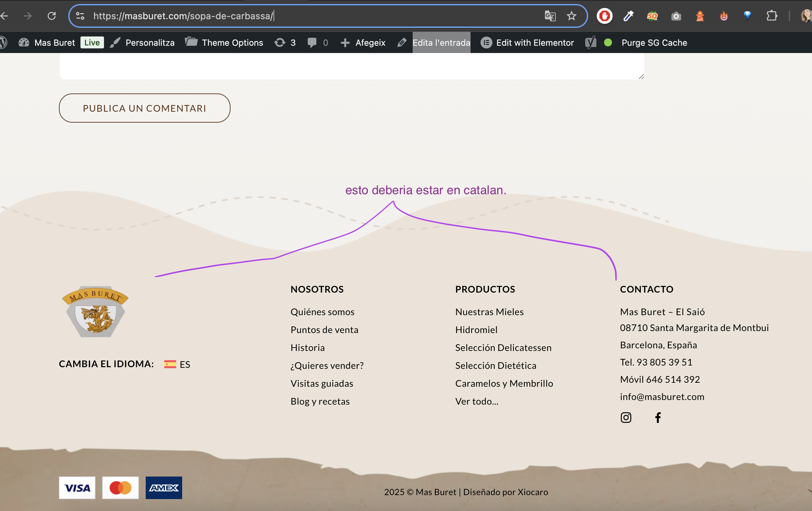
Task: Follow the Blog y recetas link
Action: click(320, 401)
